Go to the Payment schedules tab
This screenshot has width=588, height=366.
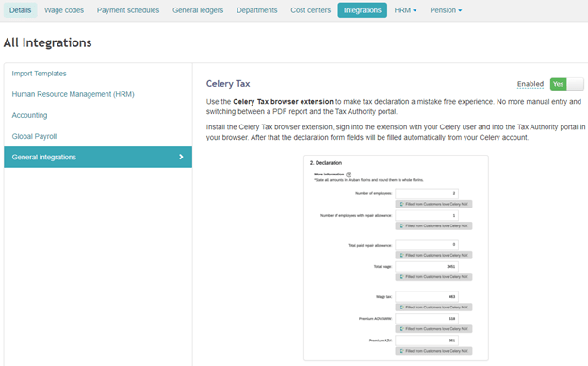point(128,10)
